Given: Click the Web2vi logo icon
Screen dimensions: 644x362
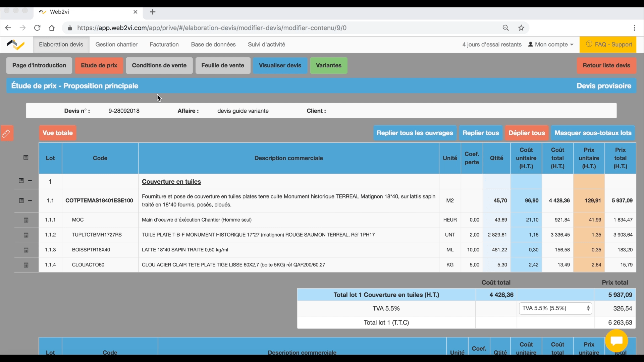Looking at the screenshot, I should pyautogui.click(x=16, y=45).
